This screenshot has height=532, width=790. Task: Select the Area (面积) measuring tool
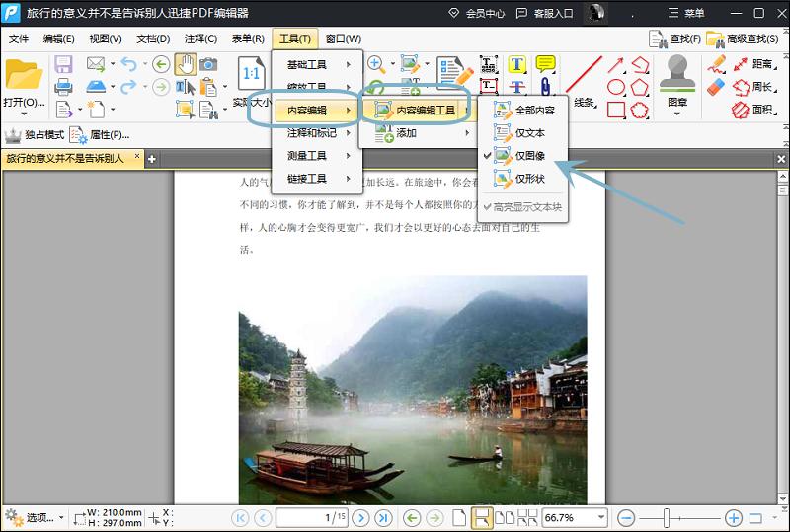pos(754,110)
